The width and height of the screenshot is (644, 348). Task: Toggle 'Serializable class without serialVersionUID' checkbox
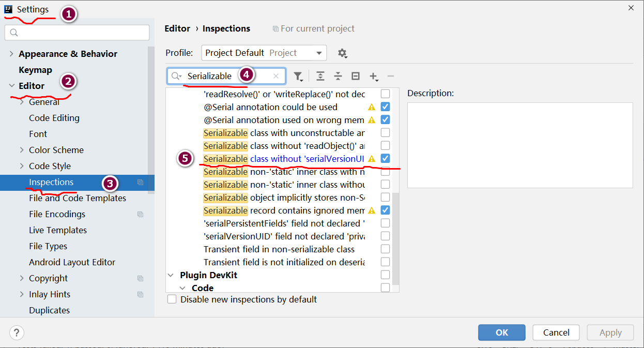pos(385,159)
